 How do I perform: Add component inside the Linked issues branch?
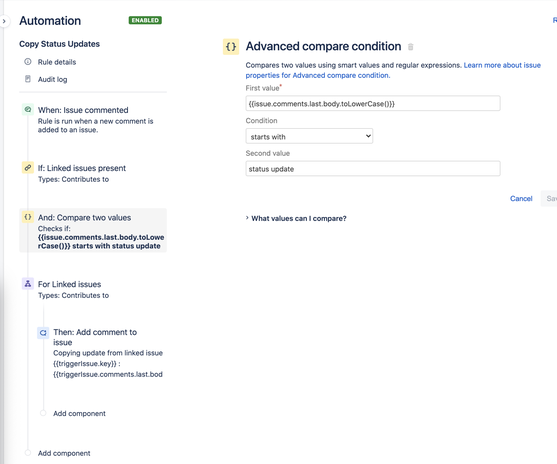pos(79,414)
